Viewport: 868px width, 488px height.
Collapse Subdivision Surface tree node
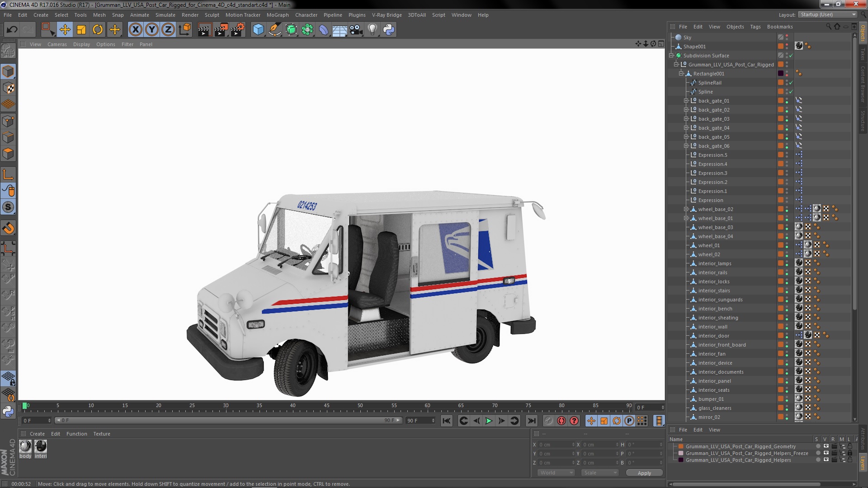coord(671,56)
